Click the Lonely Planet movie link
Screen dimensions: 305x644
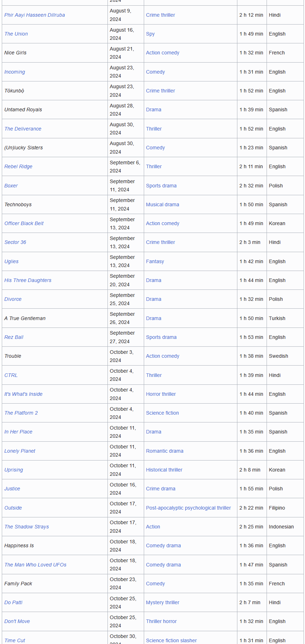[x=20, y=451]
